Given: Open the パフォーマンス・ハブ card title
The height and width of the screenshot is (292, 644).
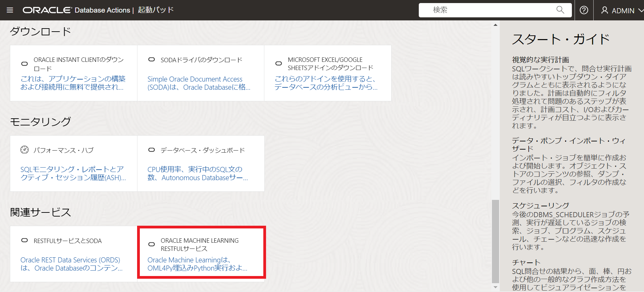Looking at the screenshot, I should click(x=64, y=150).
